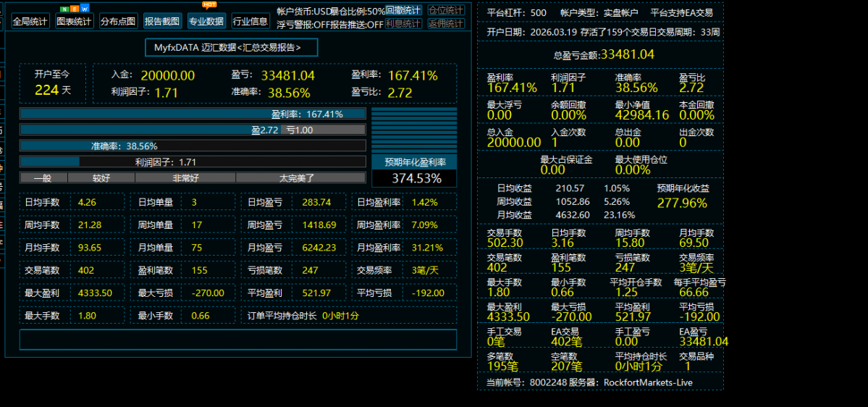Click the 月均单量 75 cell
Viewport: 868px width, 407px height.
click(x=182, y=248)
